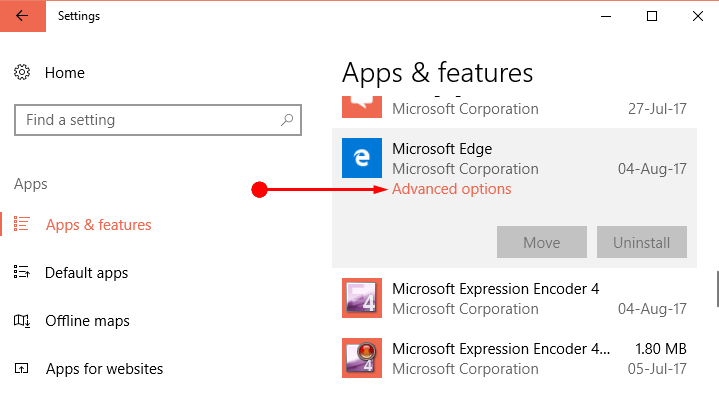719x396 pixels.
Task: Go back using the Settings back arrow
Action: 22,16
